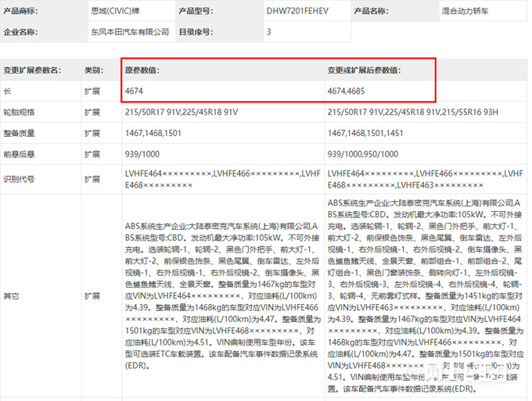Click original 其它 description paragraph ending (EDR)。
Viewport: 532px width, 401px height.
222,296
